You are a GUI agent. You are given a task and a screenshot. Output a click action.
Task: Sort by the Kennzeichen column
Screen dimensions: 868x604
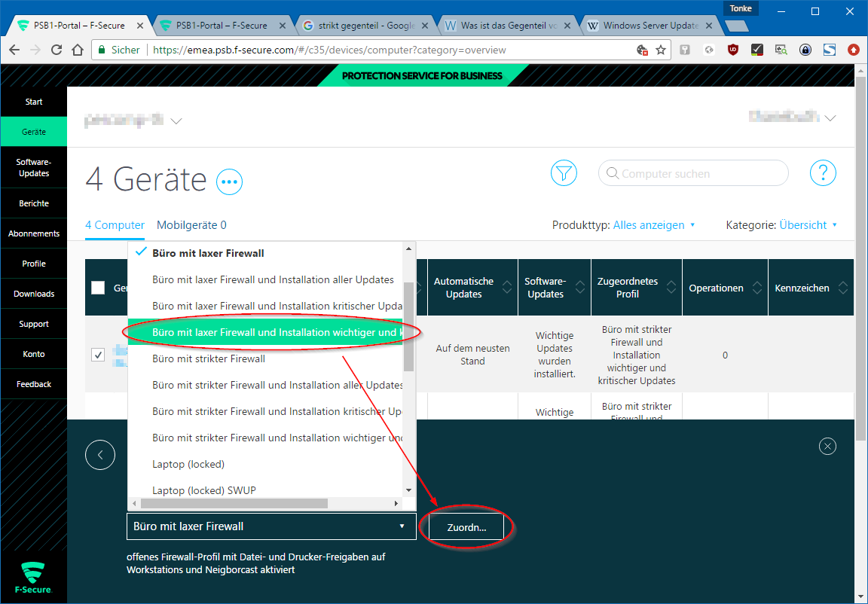point(843,288)
